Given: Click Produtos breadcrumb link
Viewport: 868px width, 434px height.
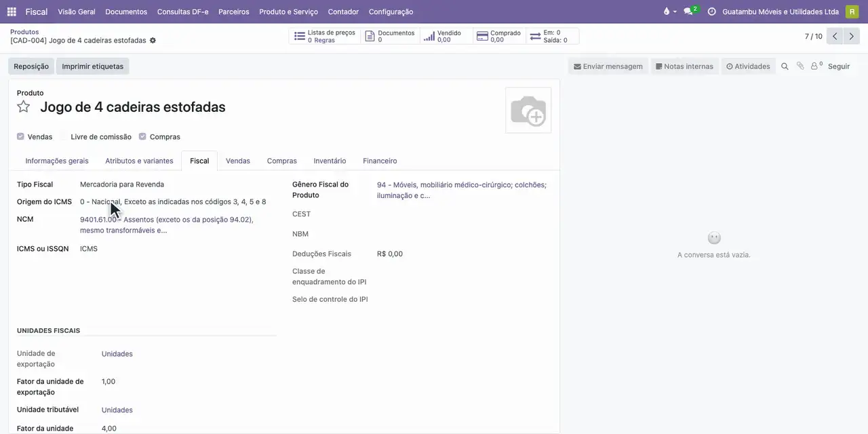Looking at the screenshot, I should coord(24,32).
